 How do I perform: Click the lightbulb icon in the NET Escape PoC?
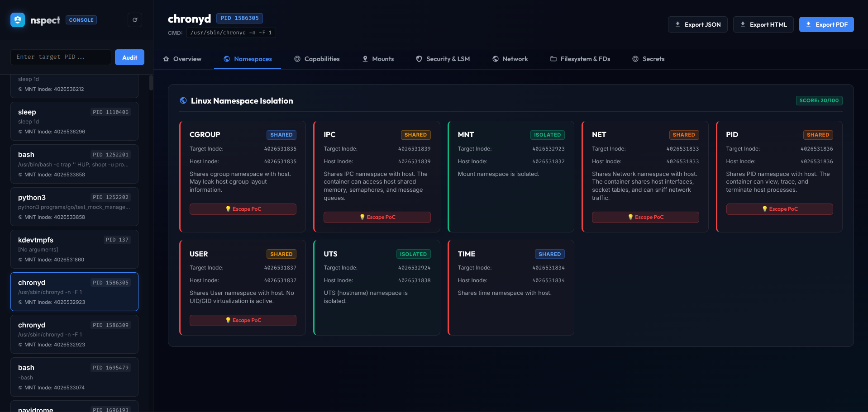tap(630, 217)
